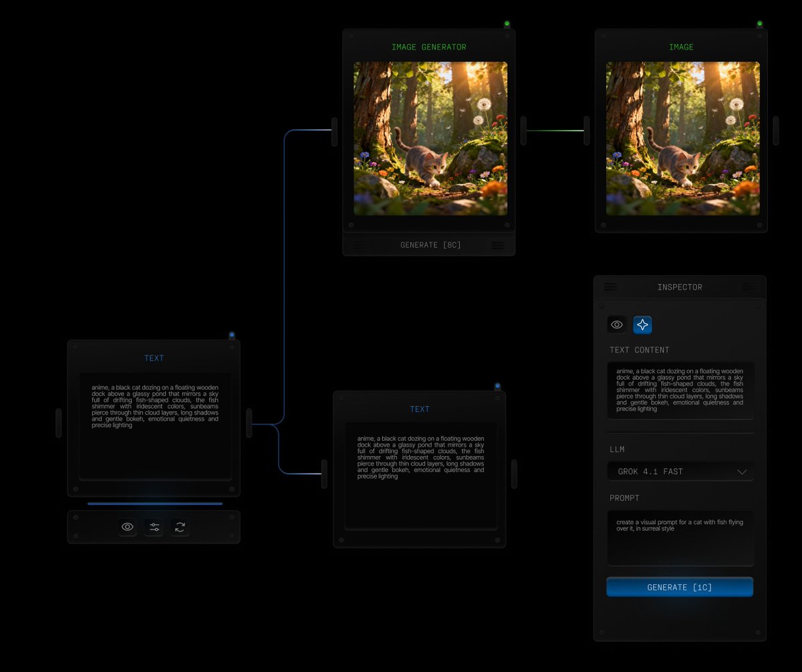Select the IMAGE GENERATOR node header
This screenshot has width=802, height=672.
428,47
